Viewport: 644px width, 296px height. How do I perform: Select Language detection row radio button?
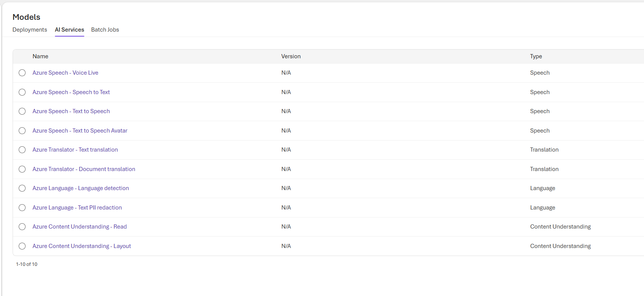pos(22,188)
